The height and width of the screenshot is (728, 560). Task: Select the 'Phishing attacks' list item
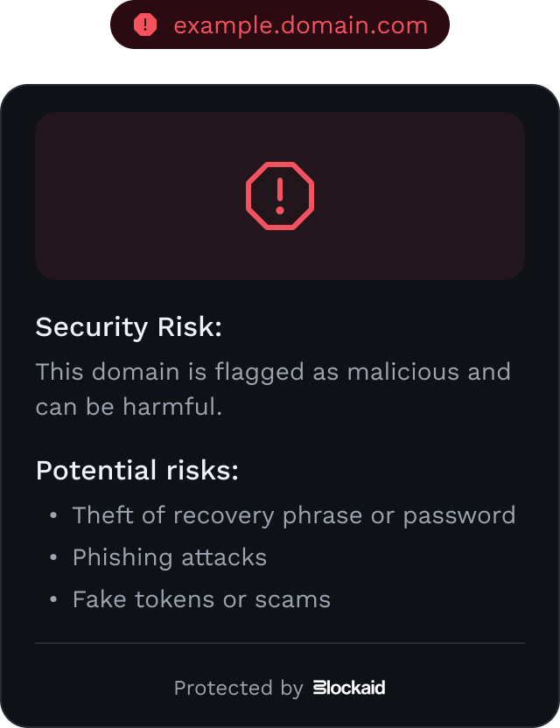(x=170, y=557)
